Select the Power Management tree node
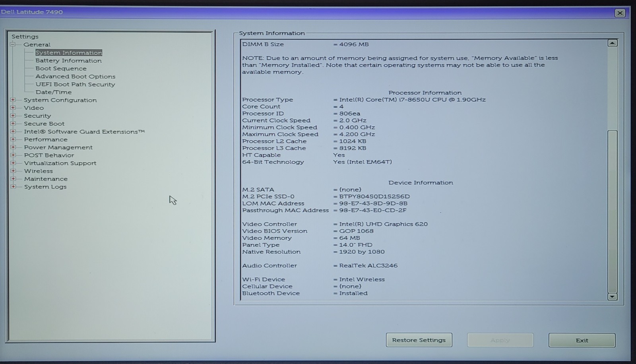This screenshot has width=636, height=364. pyautogui.click(x=58, y=147)
